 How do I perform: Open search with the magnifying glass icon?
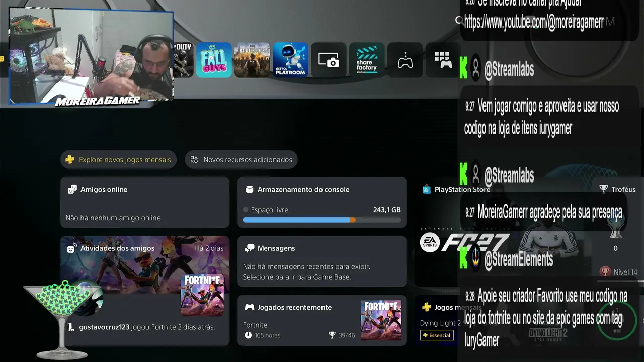pyautogui.click(x=459, y=21)
